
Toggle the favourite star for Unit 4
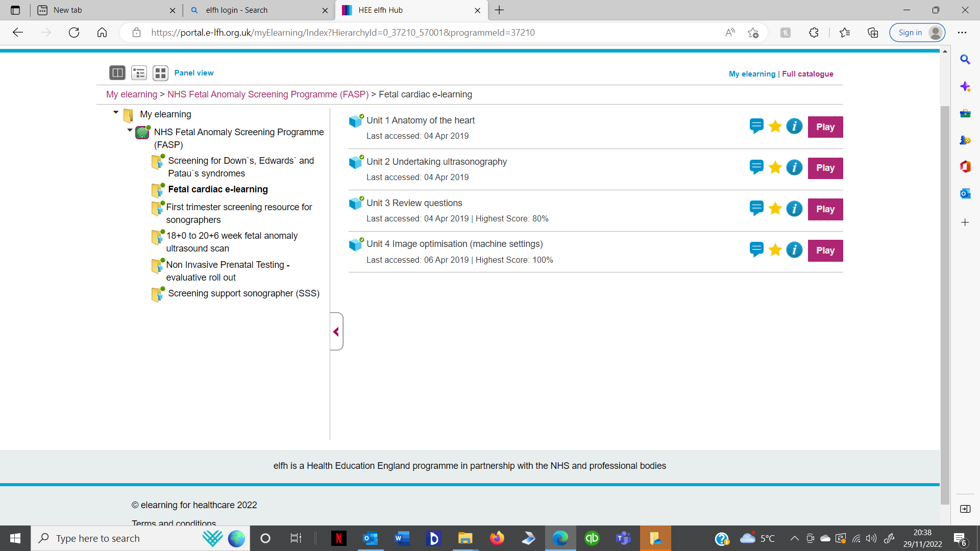775,250
